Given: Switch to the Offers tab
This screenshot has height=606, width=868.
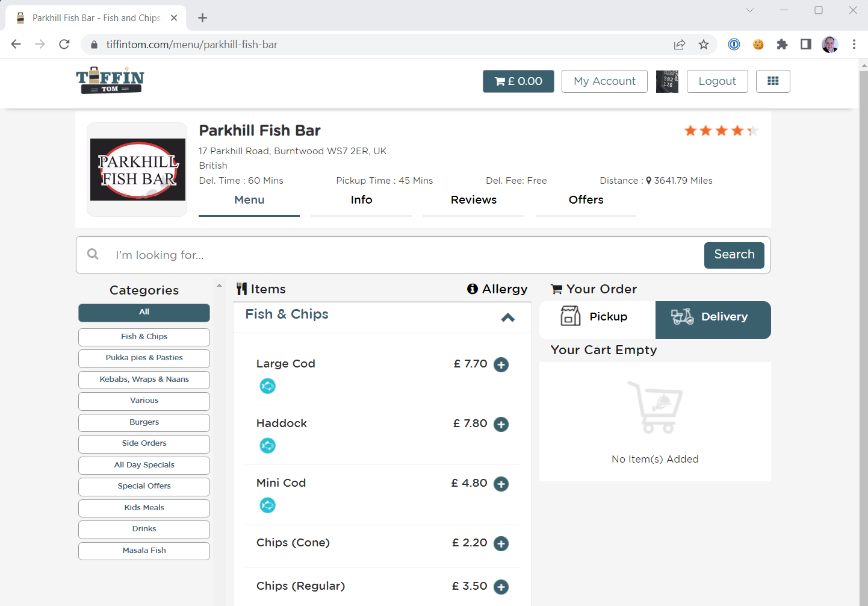Looking at the screenshot, I should click(x=586, y=200).
